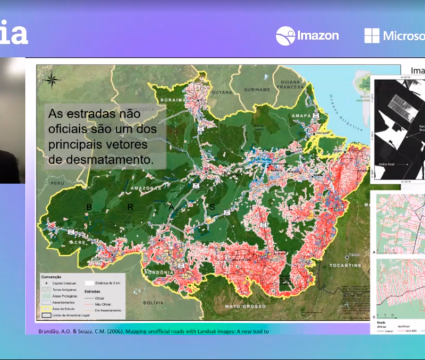Image resolution: width=425 pixels, height=360 pixels.
Task: Click the SURINAME label on the map
Action: [x=257, y=89]
